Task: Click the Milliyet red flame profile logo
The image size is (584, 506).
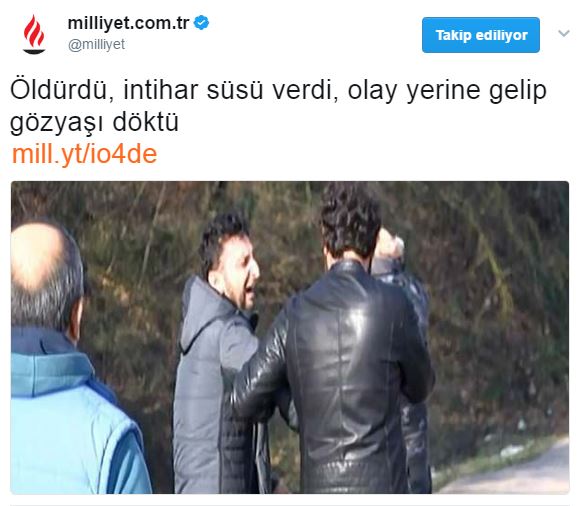Action: pyautogui.click(x=34, y=34)
